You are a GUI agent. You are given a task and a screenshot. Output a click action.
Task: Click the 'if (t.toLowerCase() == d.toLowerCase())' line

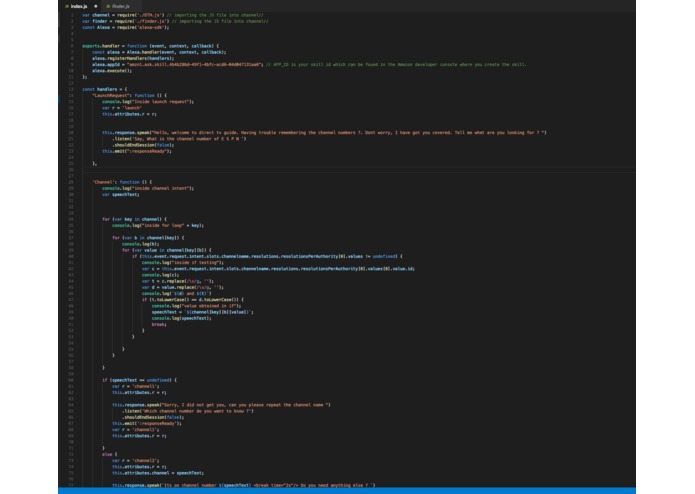coord(192,300)
